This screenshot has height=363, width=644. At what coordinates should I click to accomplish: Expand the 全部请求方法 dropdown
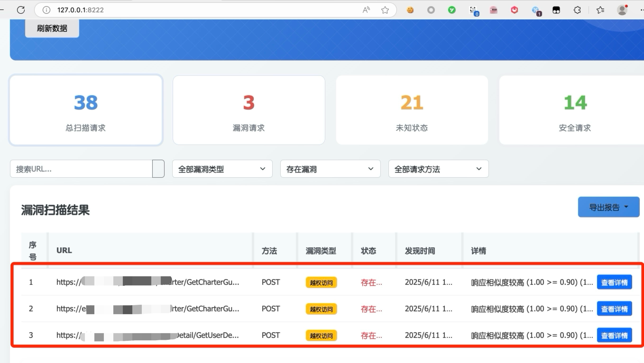coord(438,169)
